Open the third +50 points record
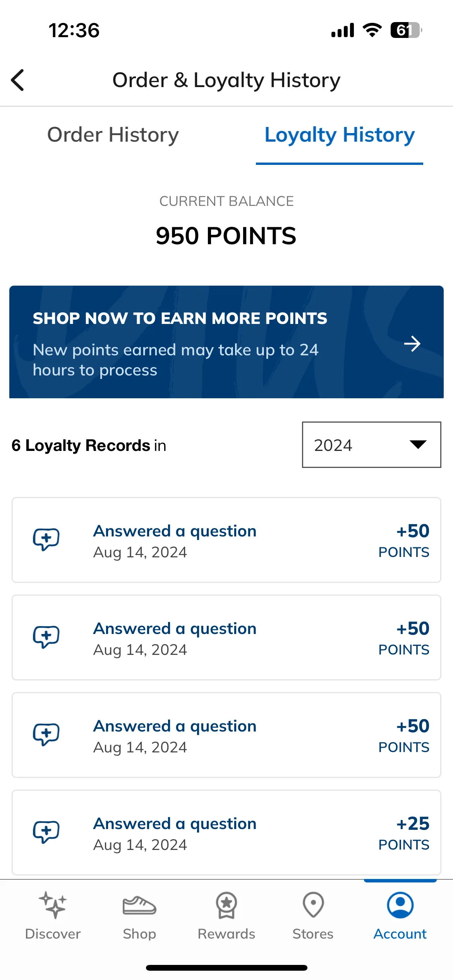Screen dimensions: 453x980 pos(226,735)
